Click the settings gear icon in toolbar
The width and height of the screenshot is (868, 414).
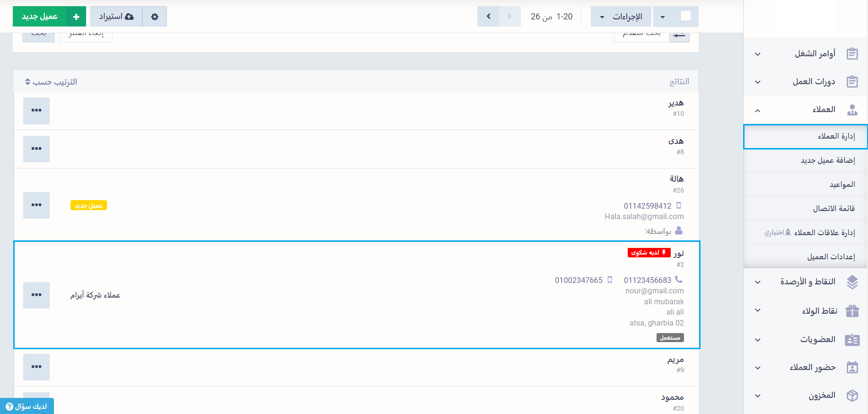point(155,17)
